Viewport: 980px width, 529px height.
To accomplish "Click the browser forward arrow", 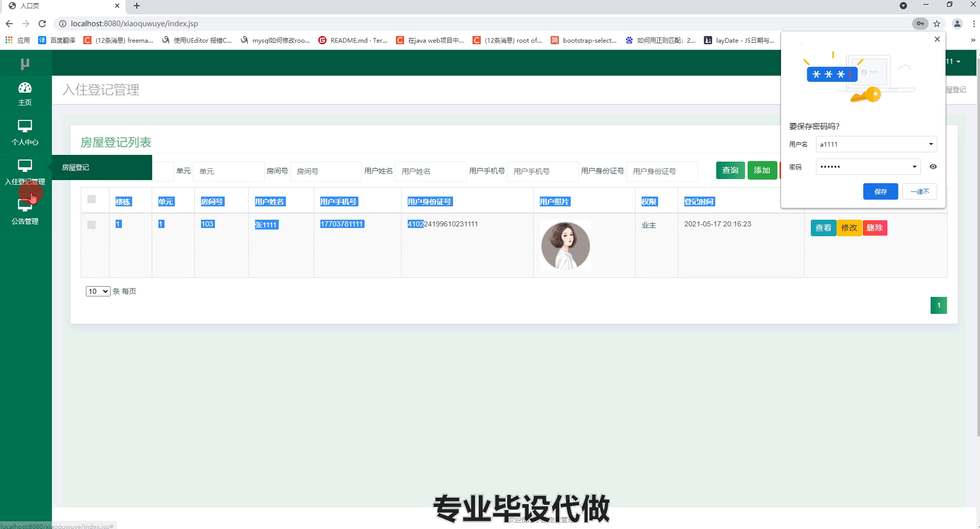I will tap(26, 24).
